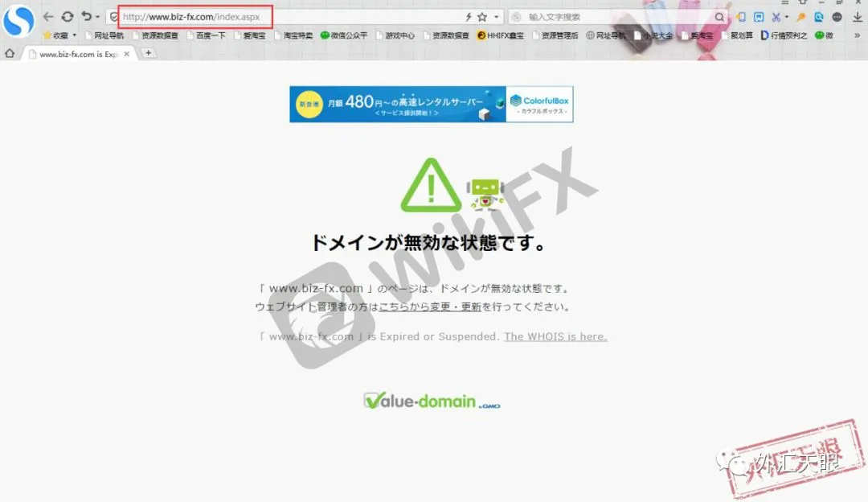This screenshot has width=868, height=502.
Task: Click The WHOIS is here link
Action: [555, 336]
